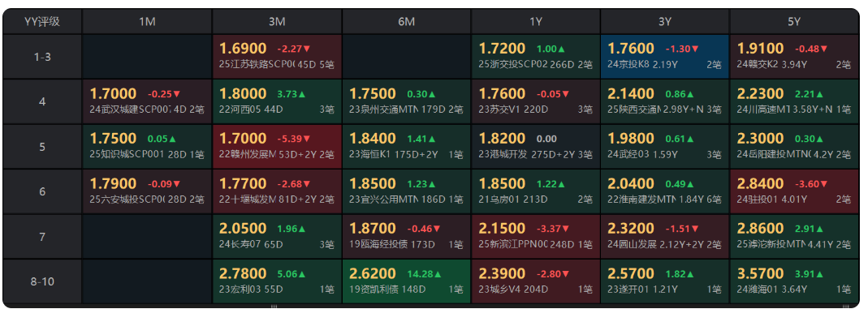Viewport: 868px width, 309px height.
Task: Open the 24赣交K2 1.9100 cell
Action: point(794,57)
